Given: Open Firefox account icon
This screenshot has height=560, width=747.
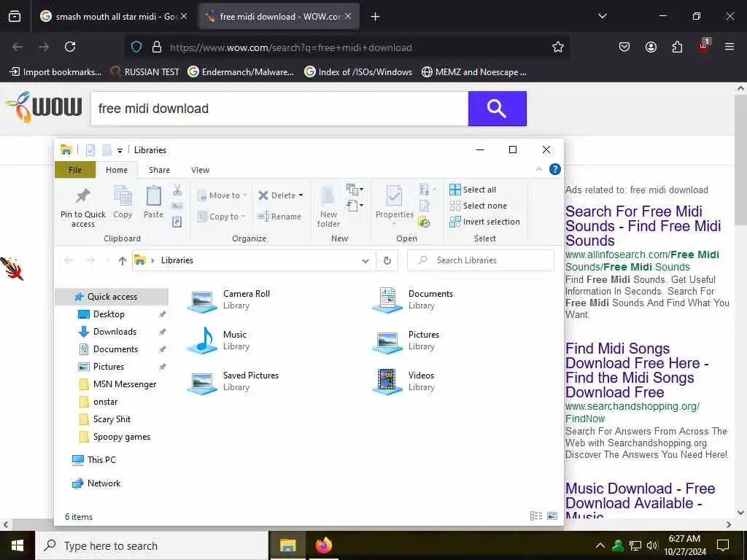Looking at the screenshot, I should click(651, 47).
